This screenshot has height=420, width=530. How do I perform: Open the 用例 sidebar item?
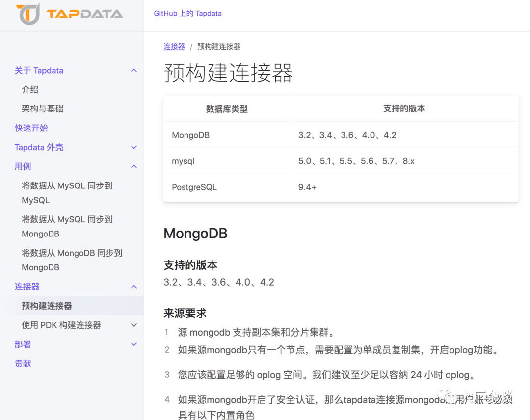coord(23,167)
